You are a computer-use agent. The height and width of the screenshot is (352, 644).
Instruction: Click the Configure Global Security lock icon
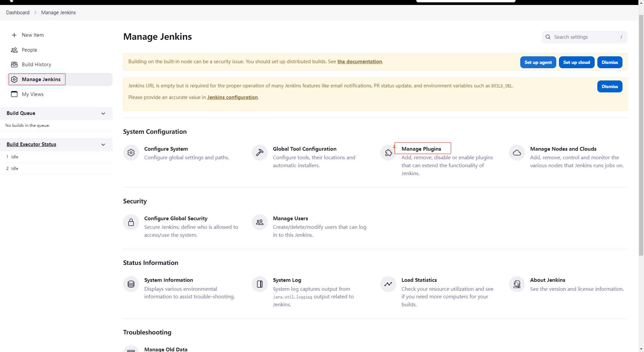(x=131, y=222)
